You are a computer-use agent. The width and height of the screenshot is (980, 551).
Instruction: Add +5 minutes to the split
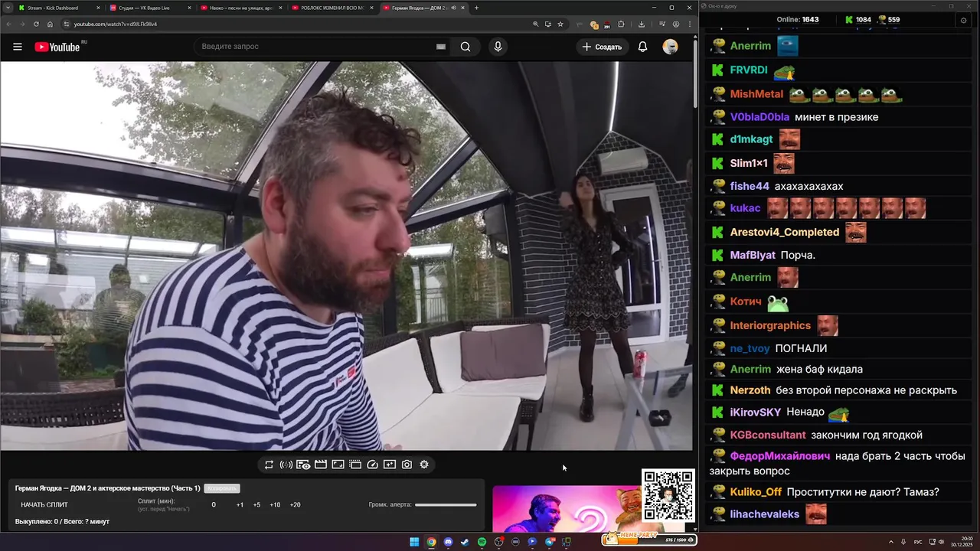tap(256, 505)
